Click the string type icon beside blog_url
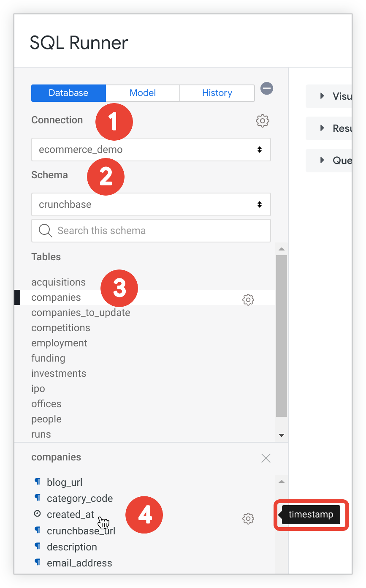This screenshot has height=588, width=366. (x=38, y=482)
